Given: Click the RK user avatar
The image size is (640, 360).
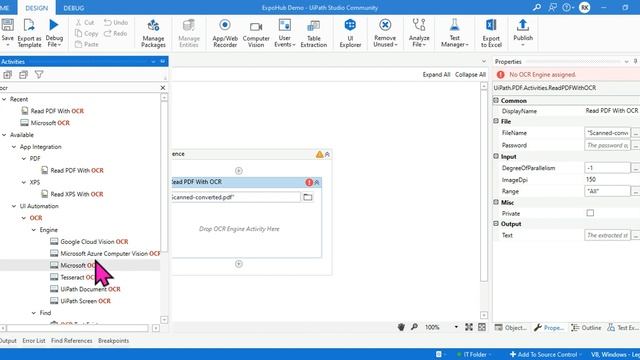Looking at the screenshot, I should tap(584, 7).
